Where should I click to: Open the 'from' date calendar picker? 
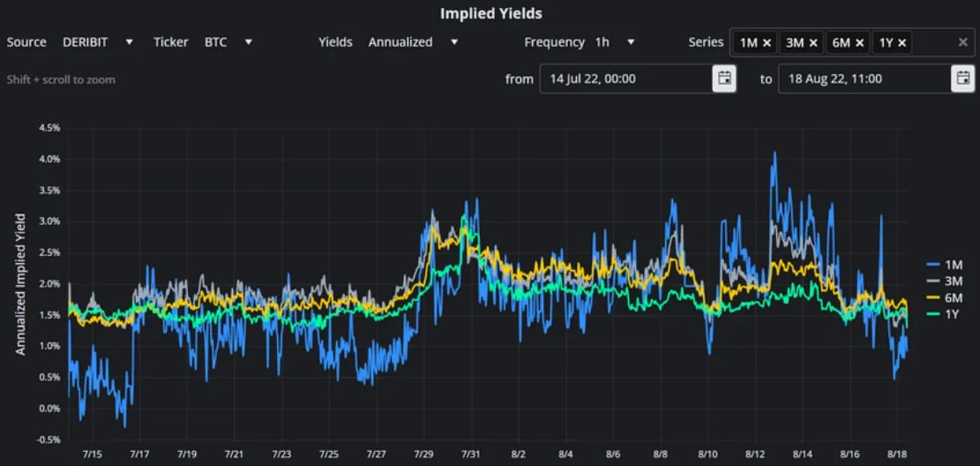coord(724,79)
